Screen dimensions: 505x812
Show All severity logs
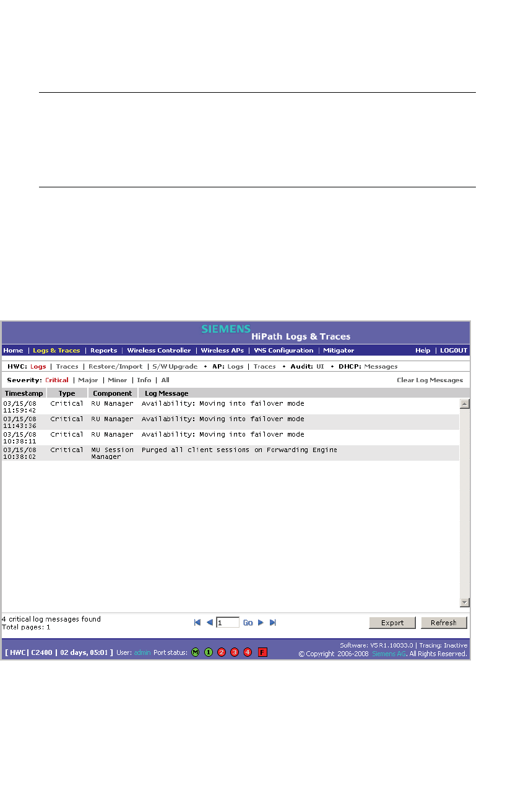coord(165,380)
